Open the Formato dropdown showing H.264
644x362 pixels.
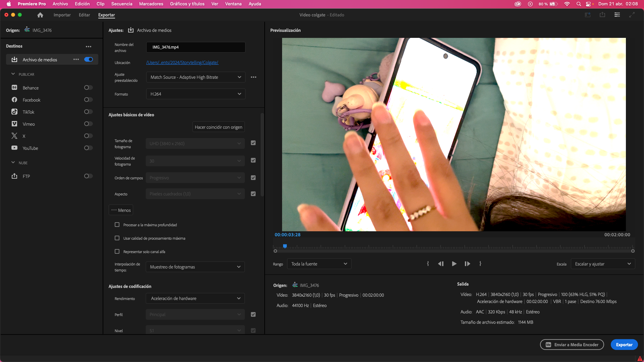196,94
